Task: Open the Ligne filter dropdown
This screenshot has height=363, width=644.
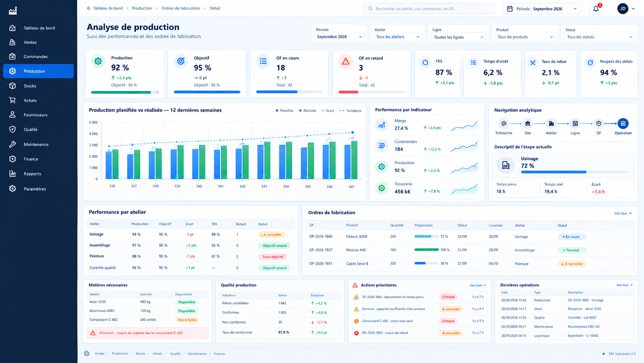Action: 459,37
